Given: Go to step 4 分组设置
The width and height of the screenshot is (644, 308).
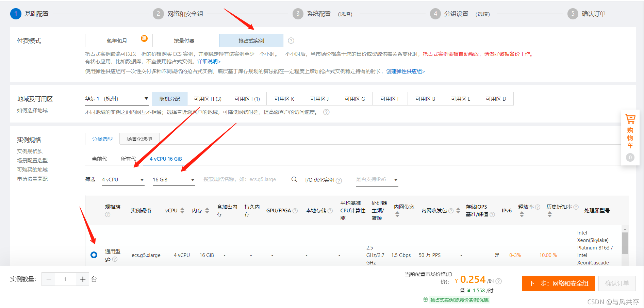Looking at the screenshot, I should pyautogui.click(x=460, y=14).
